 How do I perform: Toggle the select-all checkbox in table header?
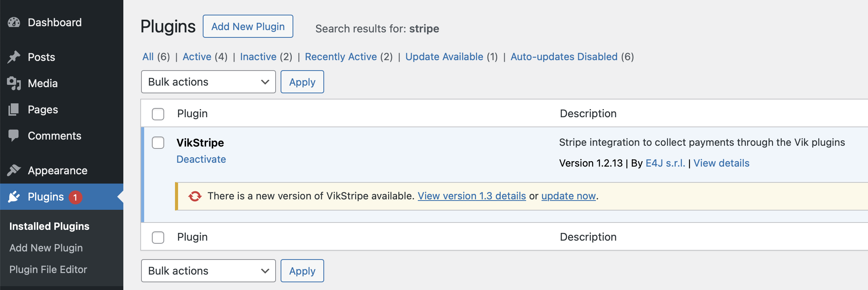158,114
